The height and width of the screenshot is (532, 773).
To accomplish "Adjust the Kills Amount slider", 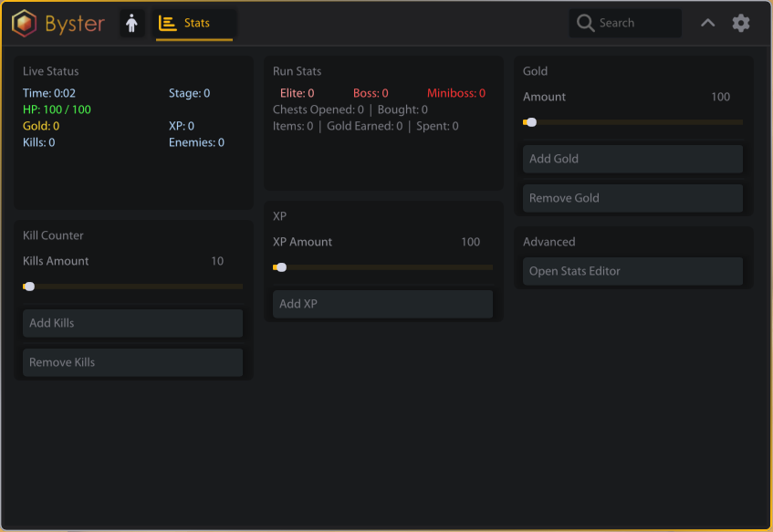I will (132, 287).
